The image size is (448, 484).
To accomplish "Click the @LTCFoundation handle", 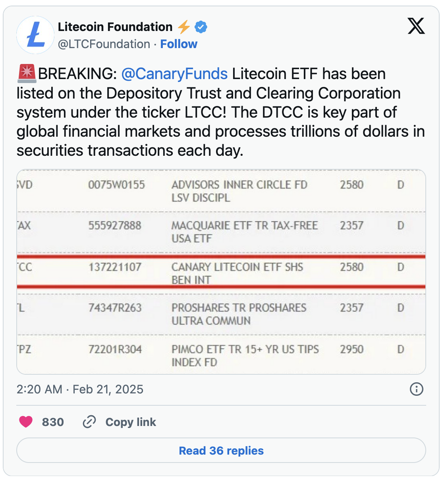I will (x=102, y=44).
